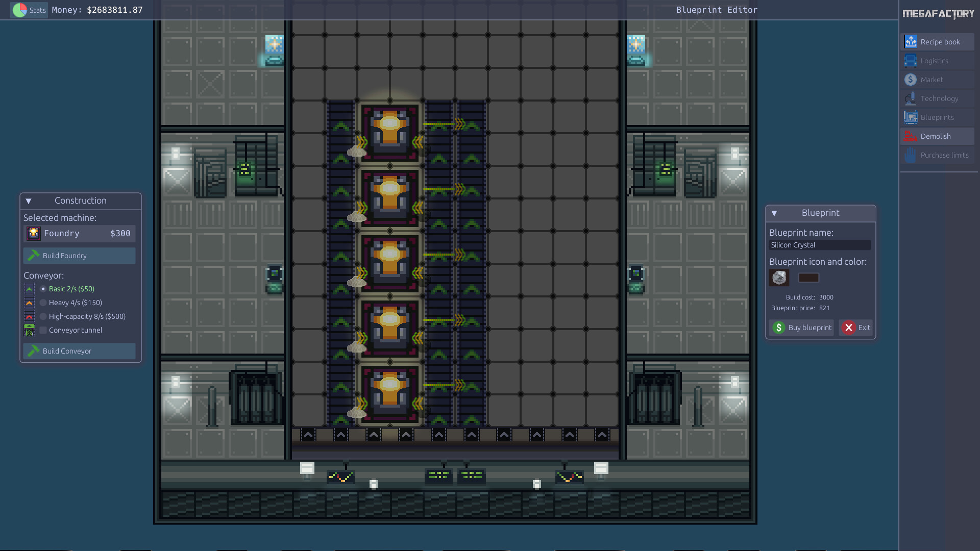Click the Foundry machine icon
Viewport: 980px width, 551px height.
click(x=33, y=233)
